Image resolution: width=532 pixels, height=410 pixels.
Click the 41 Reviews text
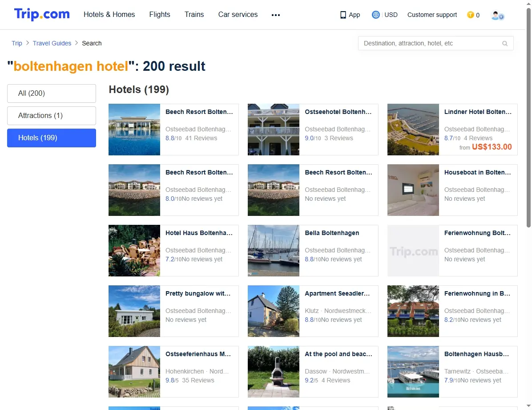[x=201, y=138]
